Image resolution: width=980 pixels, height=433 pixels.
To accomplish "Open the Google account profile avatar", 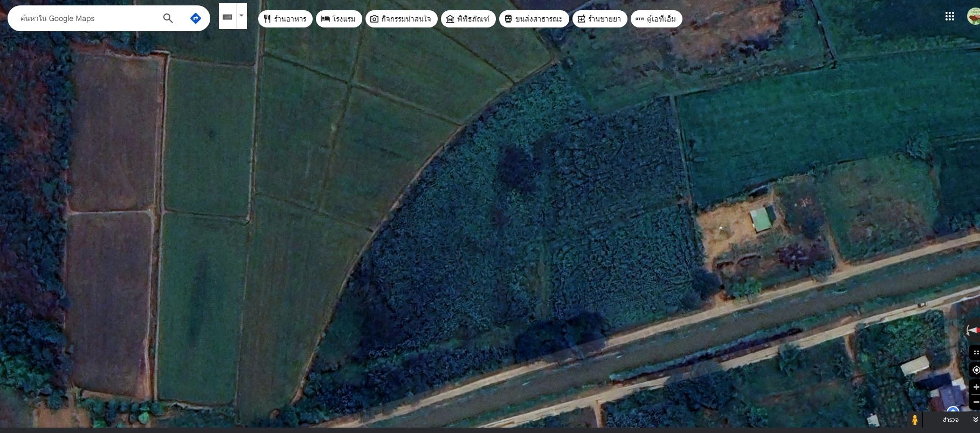I will [x=974, y=16].
